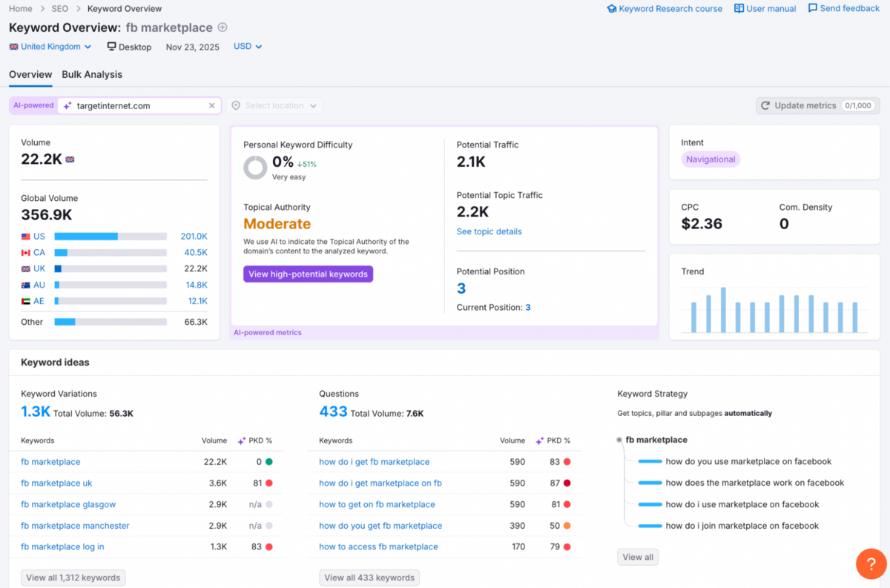Click inside the targetinternet.com domain input
890x588 pixels.
click(x=140, y=106)
